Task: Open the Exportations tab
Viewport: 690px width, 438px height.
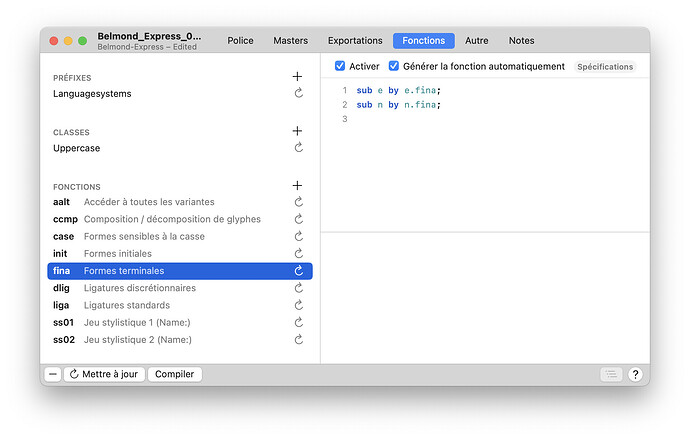Action: 355,41
